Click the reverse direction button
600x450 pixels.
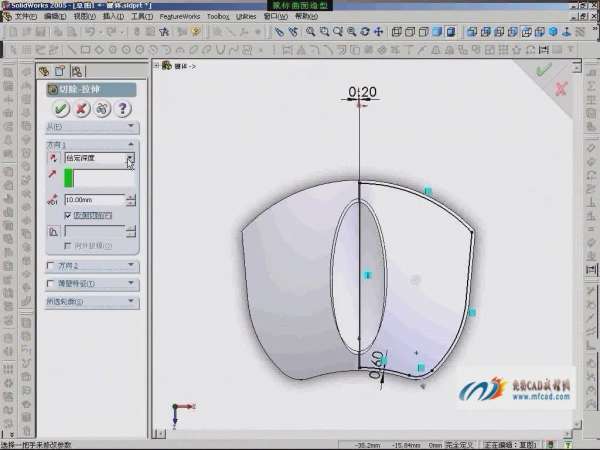tap(53, 158)
